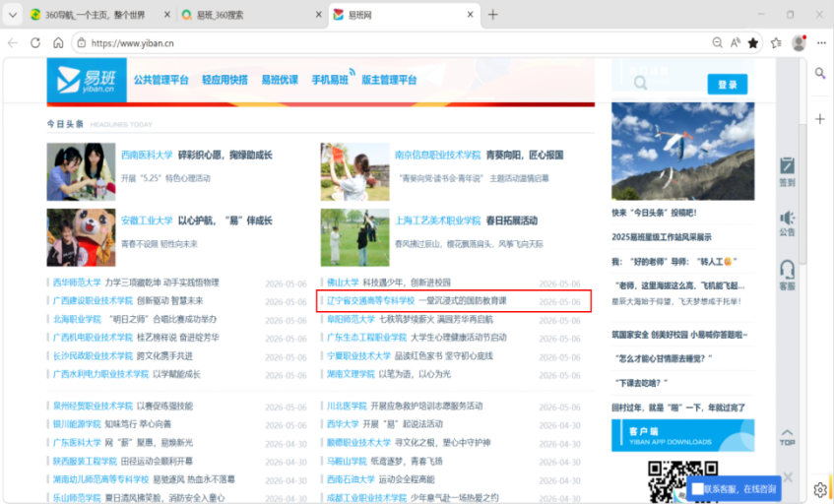Close the 易班网 tab
This screenshot has height=504, width=834.
(x=471, y=15)
